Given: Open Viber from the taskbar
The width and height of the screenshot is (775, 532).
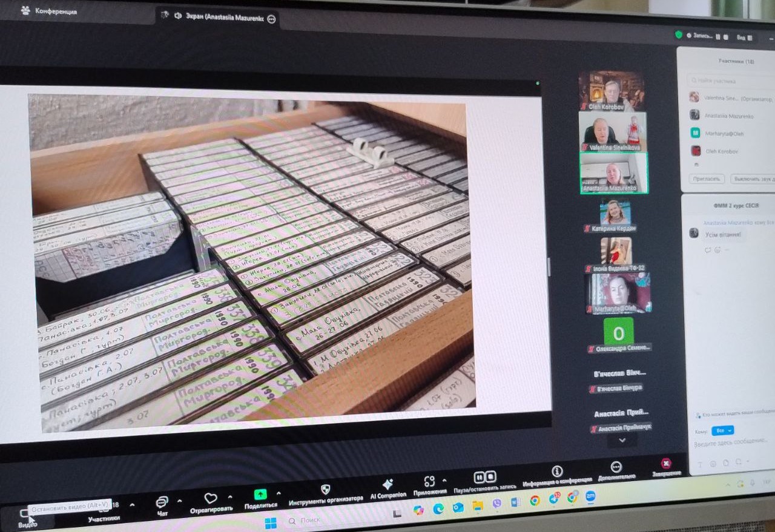Looking at the screenshot, I should (x=497, y=504).
